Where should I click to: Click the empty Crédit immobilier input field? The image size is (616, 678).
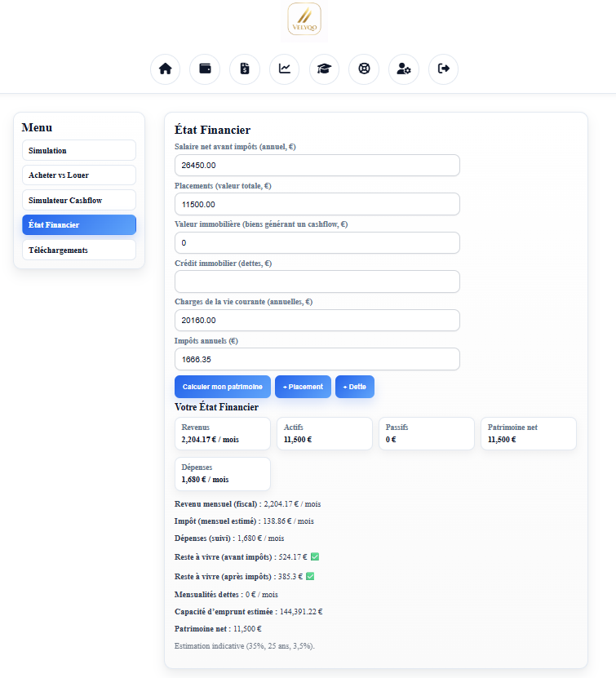point(317,281)
